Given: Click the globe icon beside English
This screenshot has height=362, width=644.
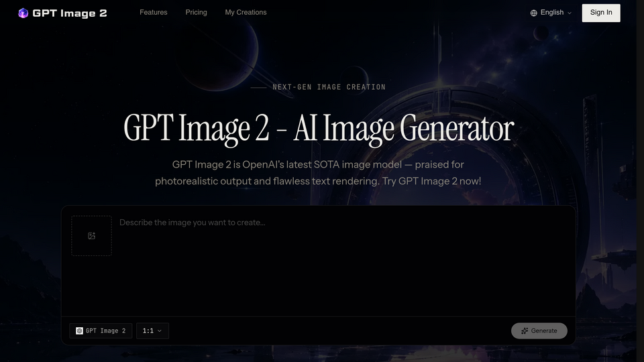Looking at the screenshot, I should coord(533,13).
